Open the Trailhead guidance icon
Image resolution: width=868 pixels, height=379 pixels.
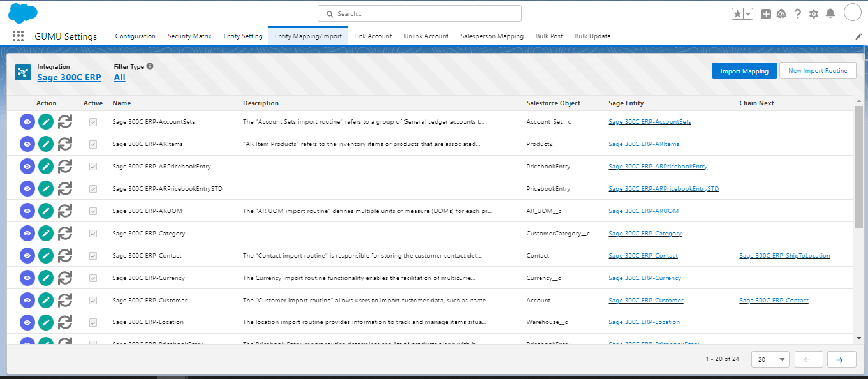pos(781,14)
